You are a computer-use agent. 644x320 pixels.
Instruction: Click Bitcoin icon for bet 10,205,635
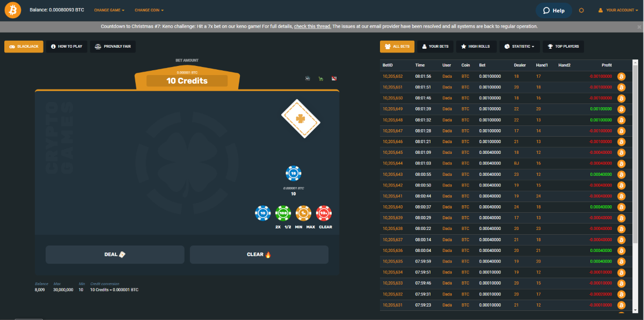621,262
